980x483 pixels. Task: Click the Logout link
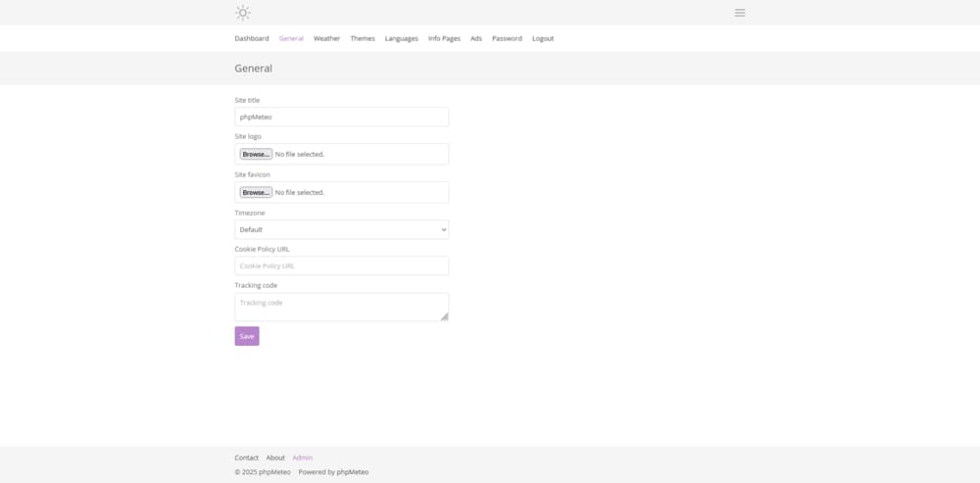tap(543, 39)
